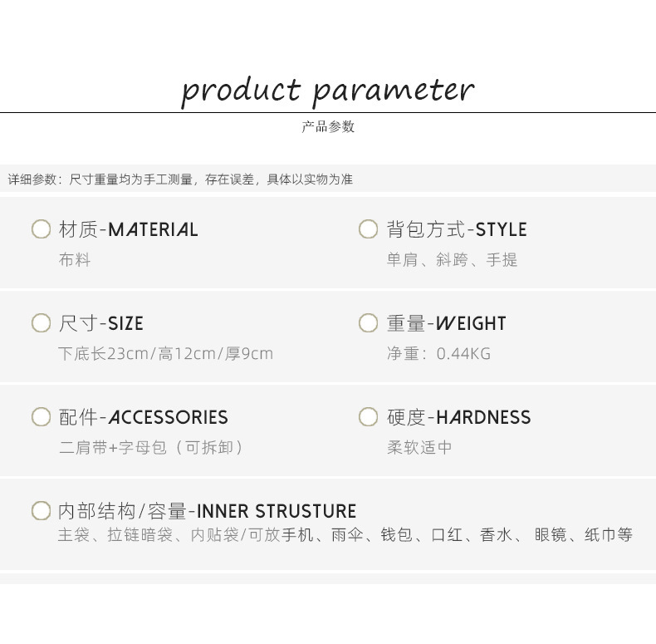The height and width of the screenshot is (644, 656).
Task: Select the circle beside 硬度-HARDNESS
Action: point(368,417)
